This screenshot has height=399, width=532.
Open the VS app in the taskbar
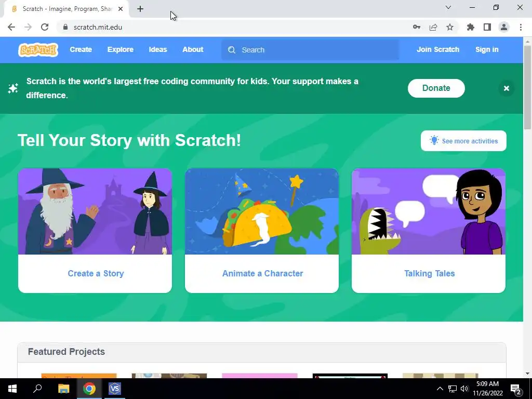click(115, 389)
